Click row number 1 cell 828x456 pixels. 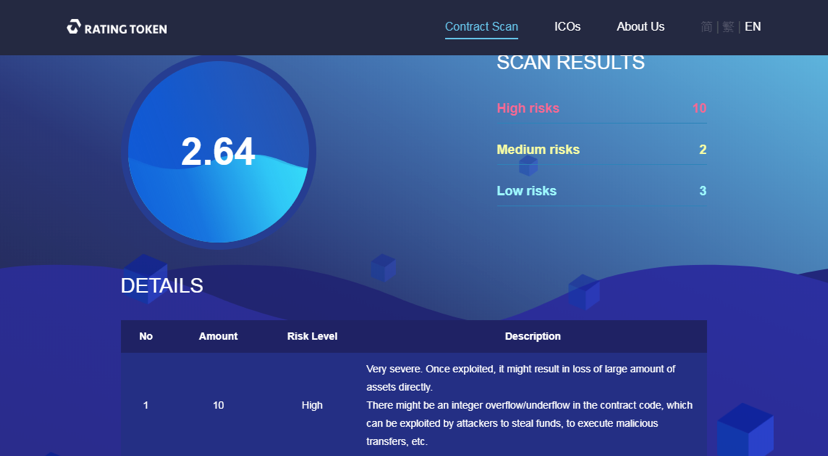pos(146,405)
